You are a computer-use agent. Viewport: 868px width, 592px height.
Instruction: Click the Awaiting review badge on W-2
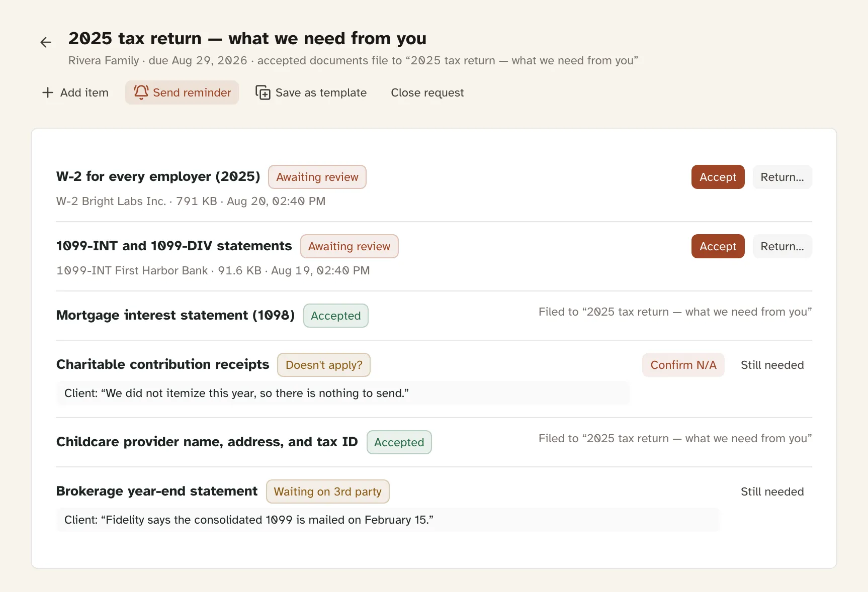[317, 177]
